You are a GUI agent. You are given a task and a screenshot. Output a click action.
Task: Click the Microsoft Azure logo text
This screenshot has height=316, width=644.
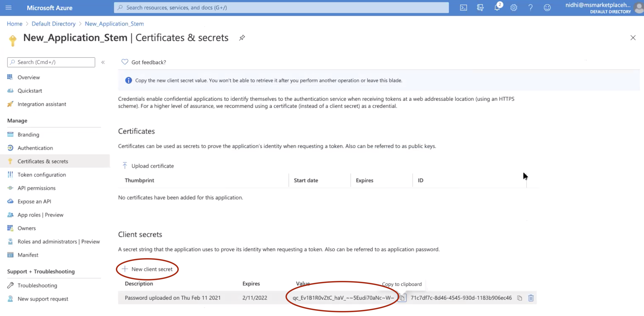click(49, 8)
